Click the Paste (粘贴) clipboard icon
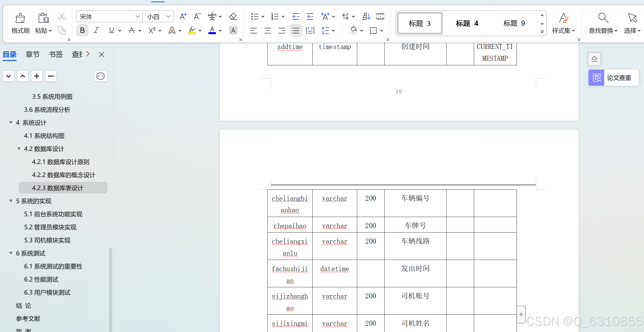 tap(43, 18)
